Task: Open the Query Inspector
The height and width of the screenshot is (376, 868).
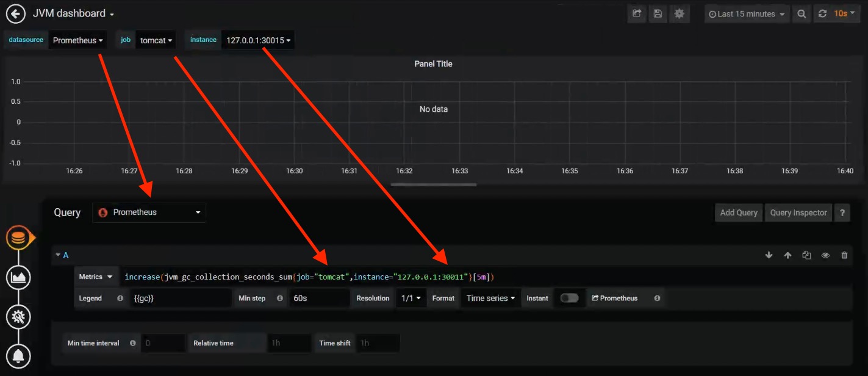Action: click(798, 212)
